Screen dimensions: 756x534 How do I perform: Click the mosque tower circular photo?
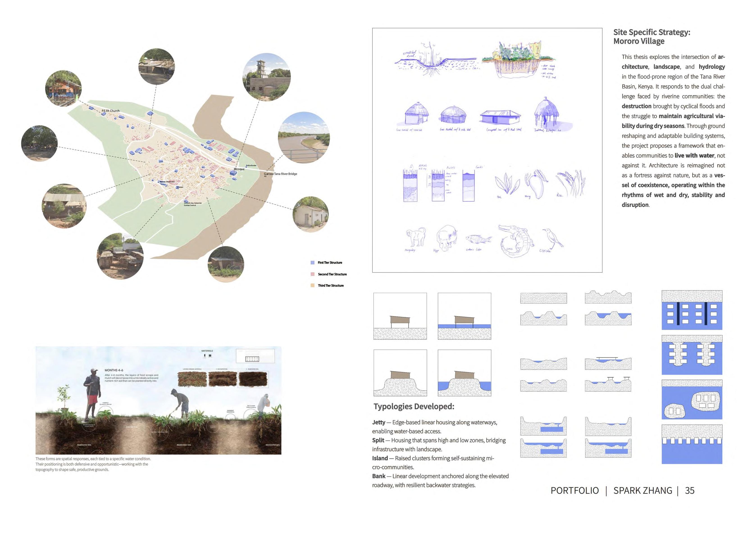tap(266, 77)
